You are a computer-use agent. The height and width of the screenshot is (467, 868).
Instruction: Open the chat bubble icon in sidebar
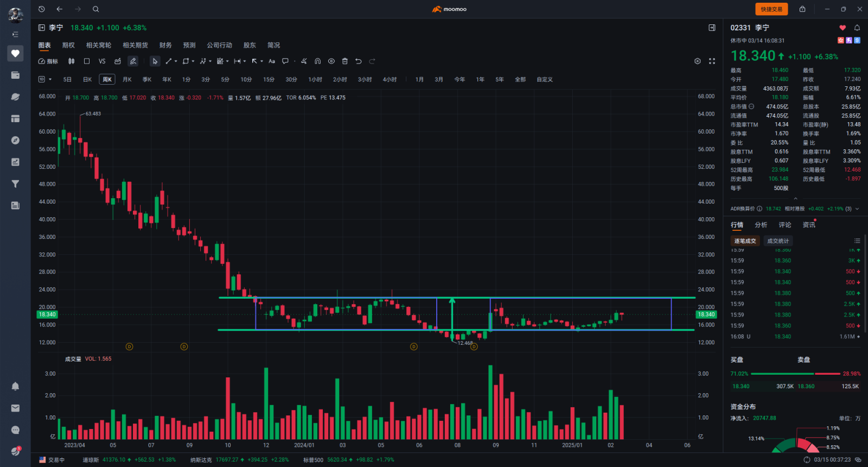click(15, 430)
